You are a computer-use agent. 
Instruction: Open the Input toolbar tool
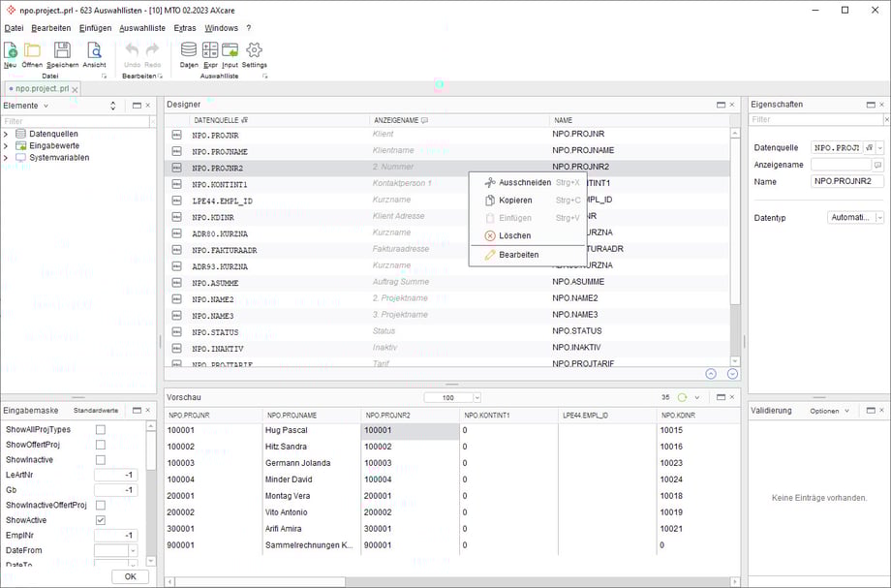230,55
